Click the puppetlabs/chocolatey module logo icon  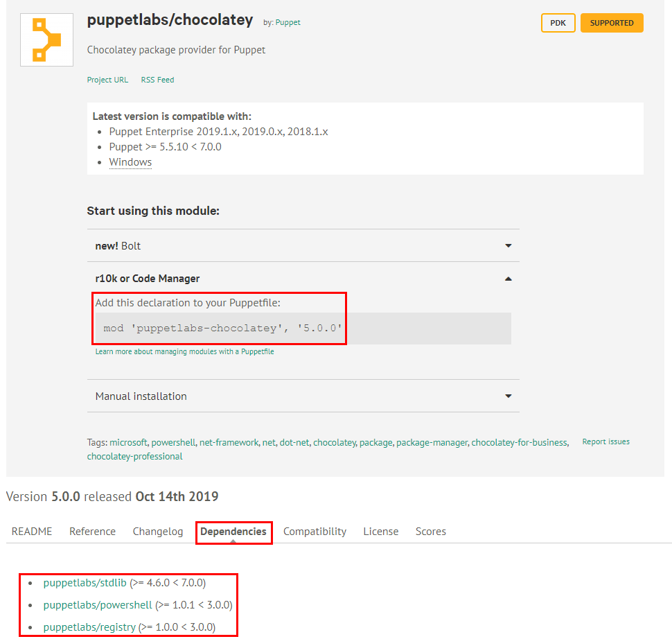click(x=46, y=40)
